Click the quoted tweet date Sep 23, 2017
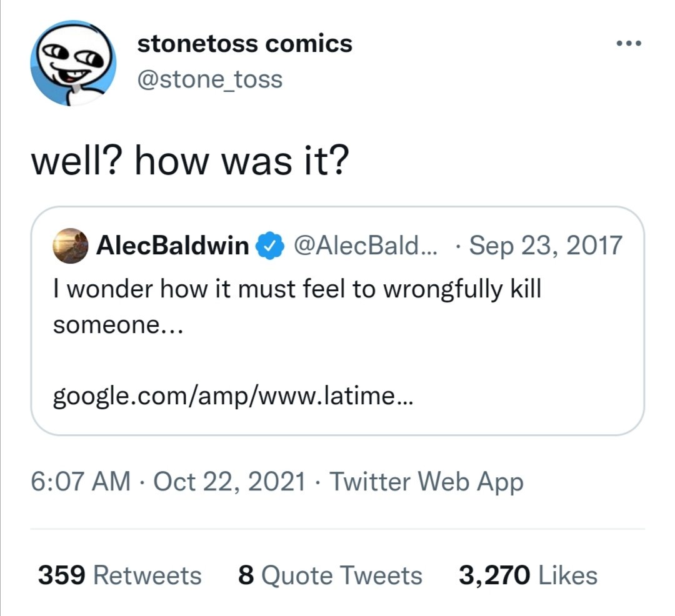 pos(546,246)
